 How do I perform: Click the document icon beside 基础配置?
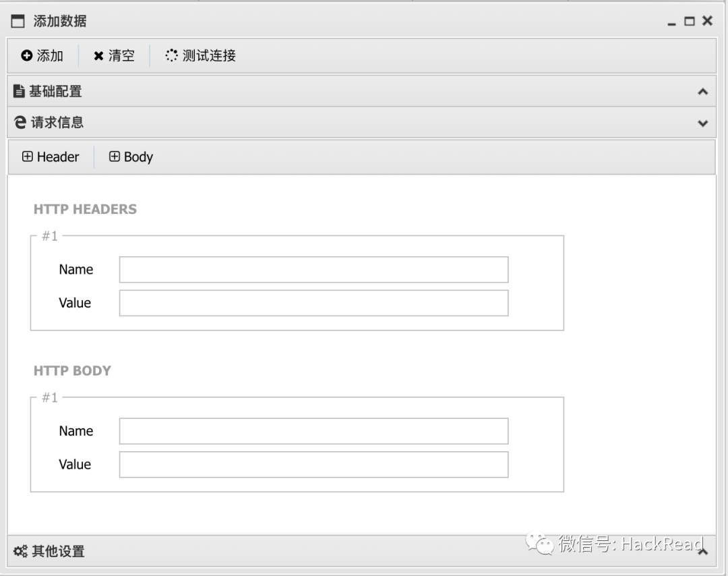(x=19, y=91)
